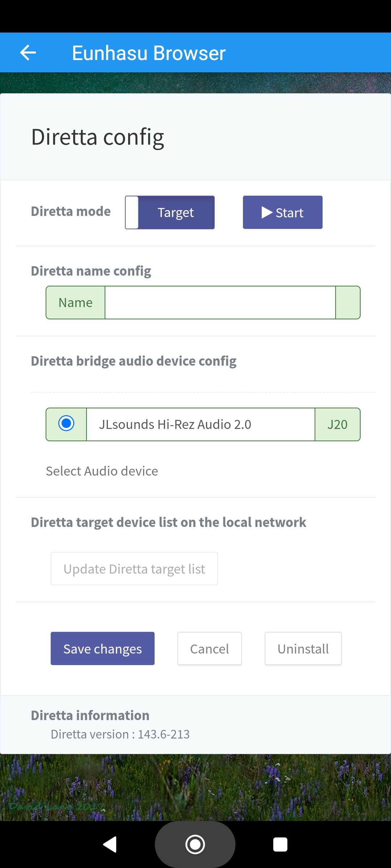Click the Diretta version text
The height and width of the screenshot is (868, 391).
pos(120,734)
